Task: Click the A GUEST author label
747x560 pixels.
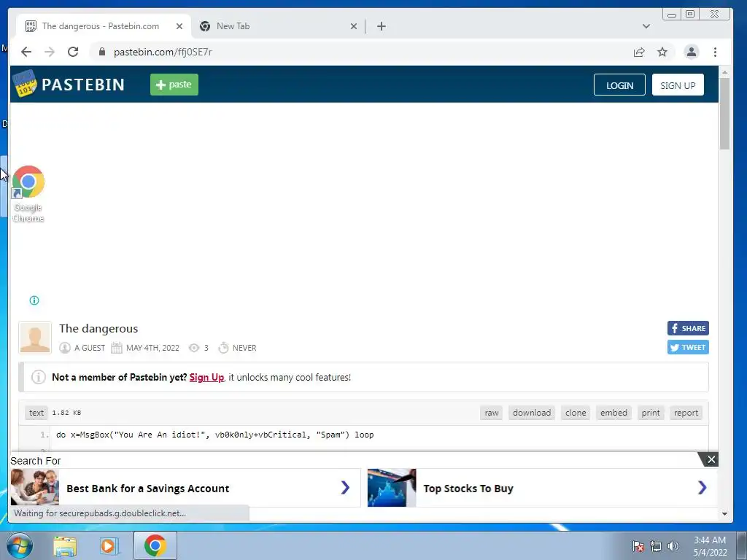Action: coord(90,348)
